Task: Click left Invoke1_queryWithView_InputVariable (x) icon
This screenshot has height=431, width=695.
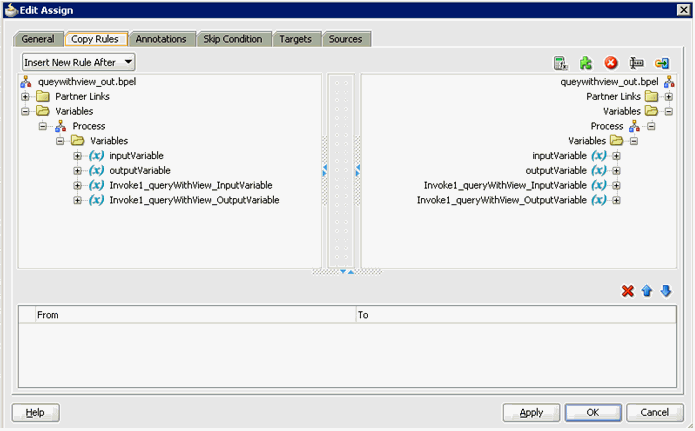Action: point(96,185)
